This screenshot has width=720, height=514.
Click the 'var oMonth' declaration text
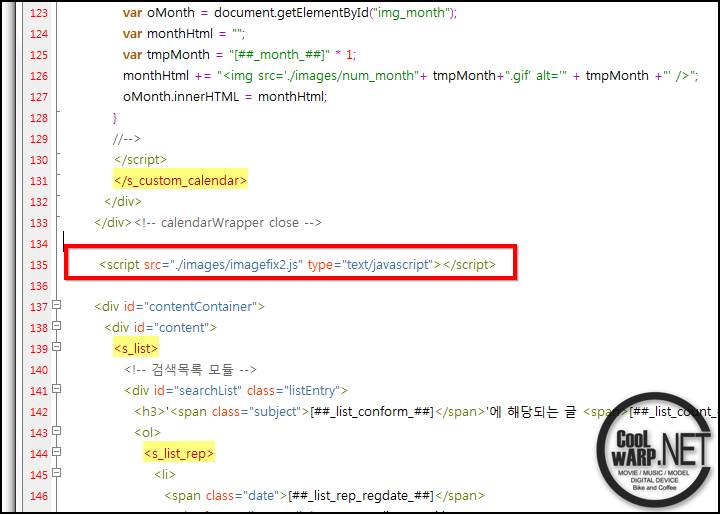click(158, 13)
